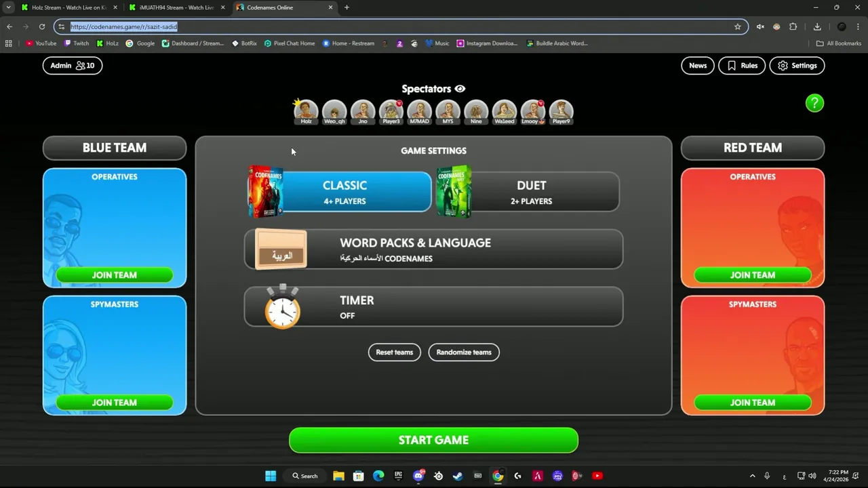
Task: Open Word Packs & Language settings
Action: click(433, 249)
